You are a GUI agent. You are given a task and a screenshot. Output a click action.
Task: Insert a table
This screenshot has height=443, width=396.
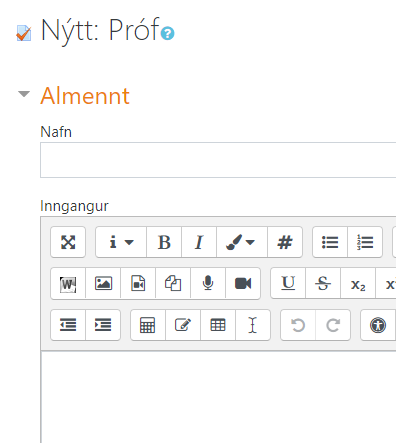pyautogui.click(x=218, y=325)
